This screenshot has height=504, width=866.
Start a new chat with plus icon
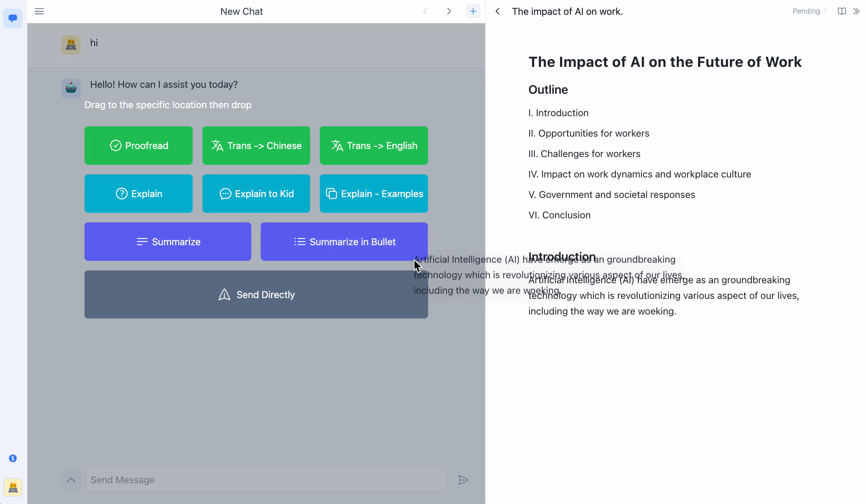473,11
